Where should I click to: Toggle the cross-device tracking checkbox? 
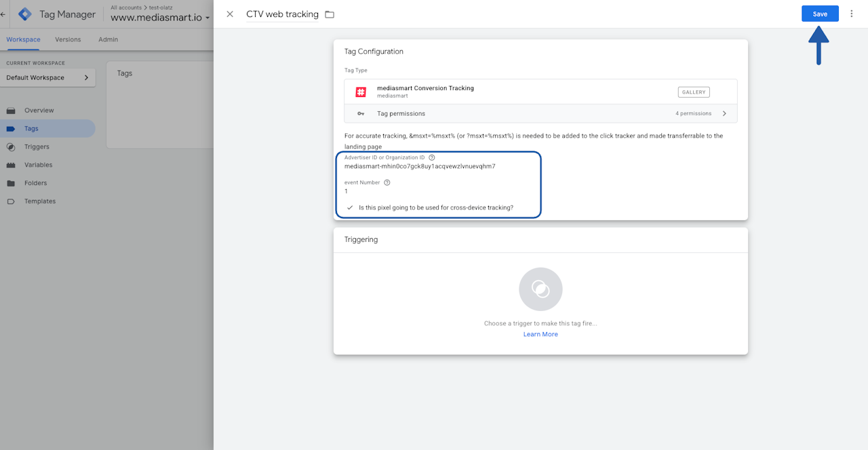point(350,207)
